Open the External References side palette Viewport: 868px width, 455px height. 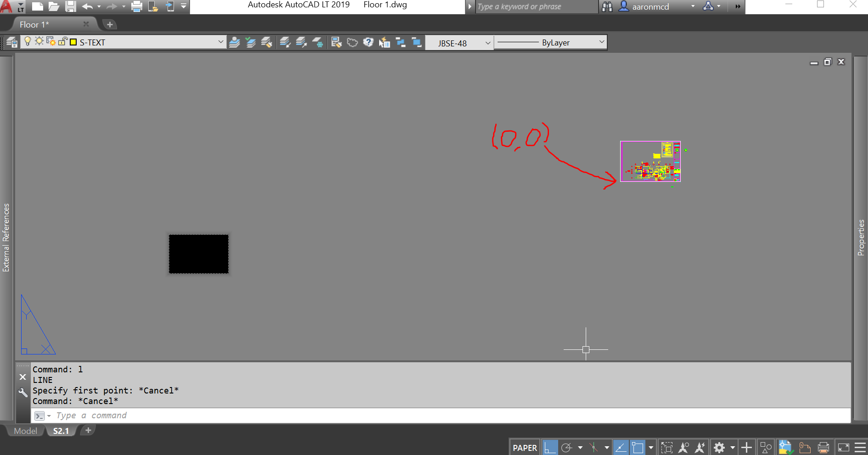click(x=6, y=238)
